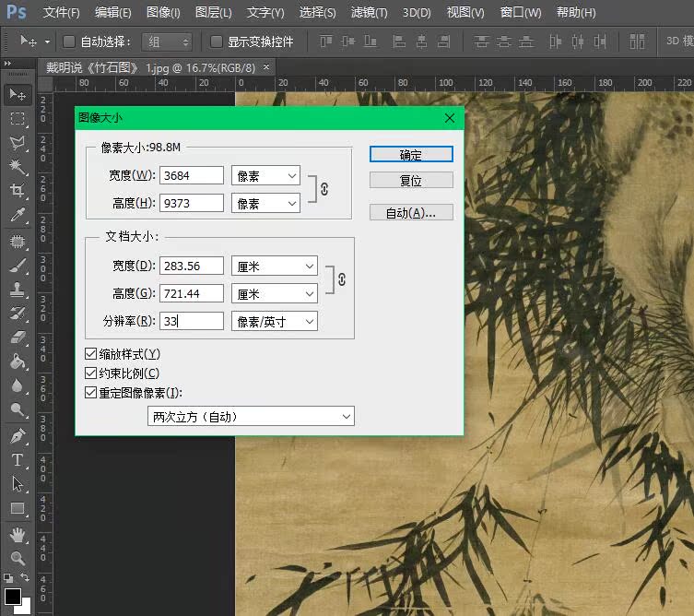694x616 pixels.
Task: Open the document height 厘米 unit dropdown
Action: coord(275,293)
